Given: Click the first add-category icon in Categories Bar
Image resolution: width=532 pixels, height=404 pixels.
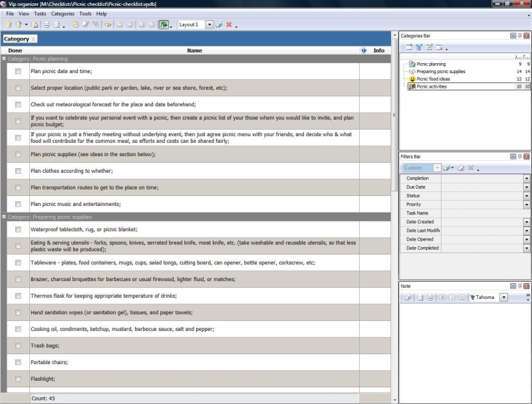Looking at the screenshot, I should pos(409,47).
